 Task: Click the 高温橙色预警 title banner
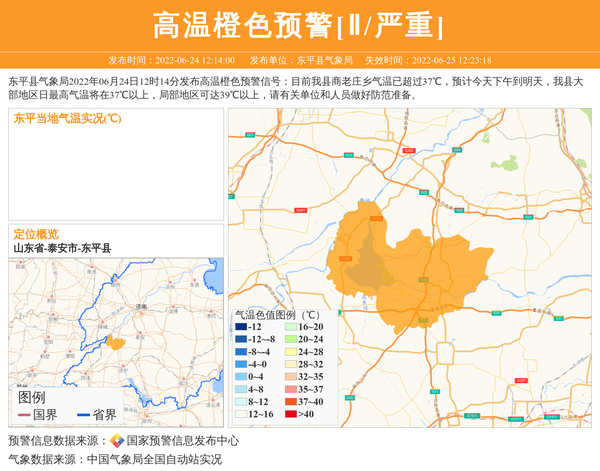(299, 25)
